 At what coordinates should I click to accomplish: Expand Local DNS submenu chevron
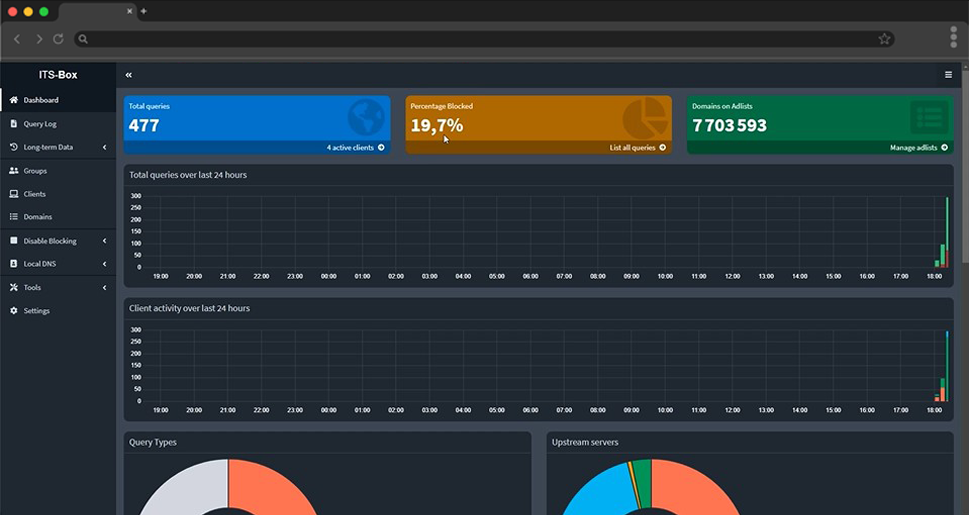(104, 264)
